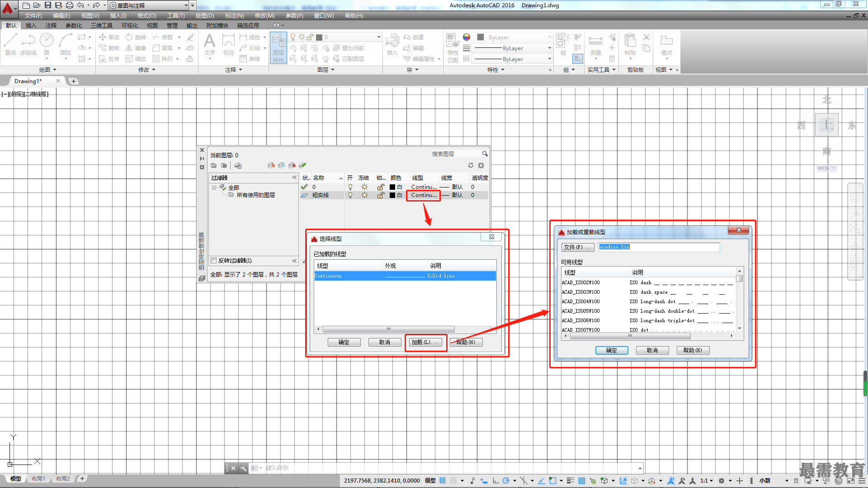Click the Save icon in quick access toolbar
The height and width of the screenshot is (488, 868).
48,5
